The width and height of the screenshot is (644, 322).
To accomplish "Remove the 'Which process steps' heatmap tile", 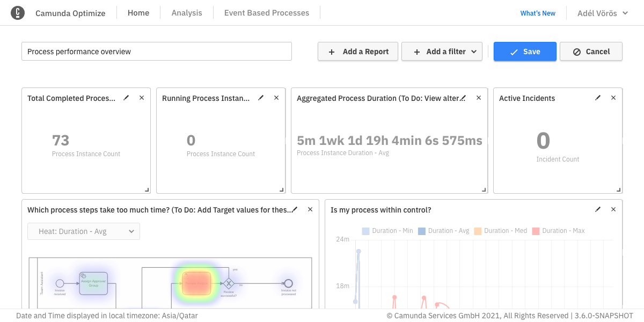I will tap(310, 209).
